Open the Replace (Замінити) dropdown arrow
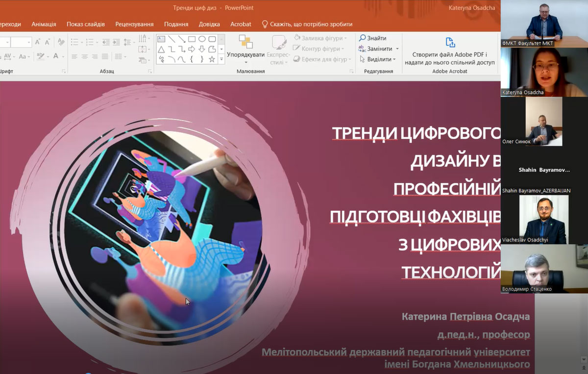This screenshot has height=374, width=588. pos(397,49)
